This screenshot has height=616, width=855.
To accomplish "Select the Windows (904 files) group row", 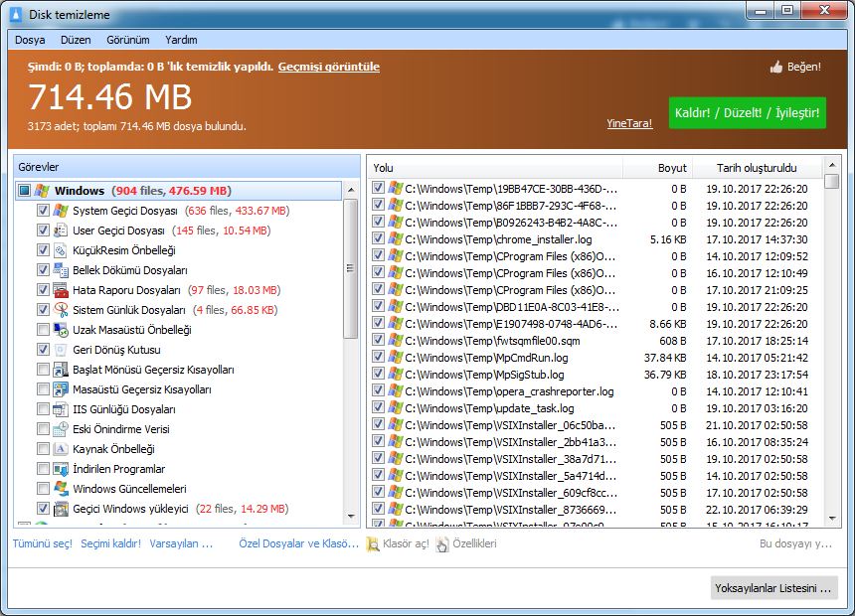I will click(x=179, y=191).
